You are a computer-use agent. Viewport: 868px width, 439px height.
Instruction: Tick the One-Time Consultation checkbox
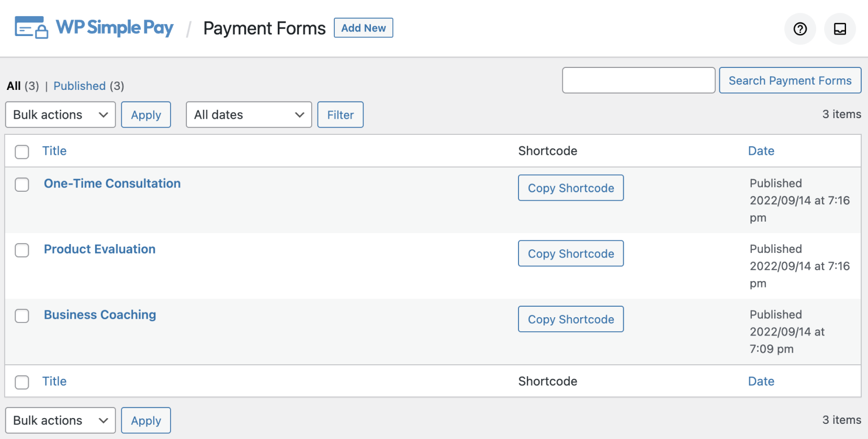pyautogui.click(x=22, y=184)
